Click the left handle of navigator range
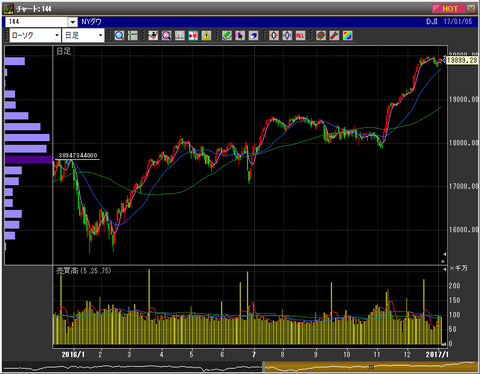 tap(263, 367)
